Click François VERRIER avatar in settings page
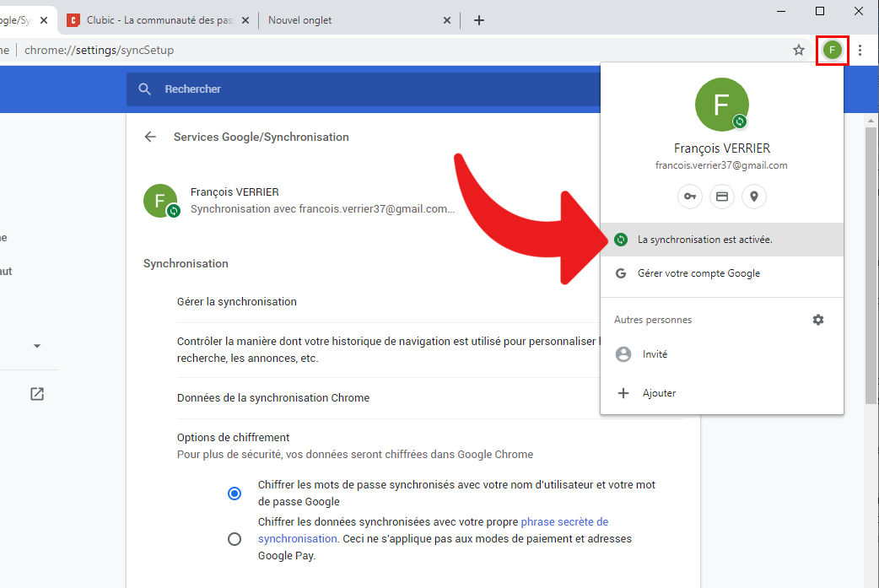The height and width of the screenshot is (588, 879). tap(161, 201)
